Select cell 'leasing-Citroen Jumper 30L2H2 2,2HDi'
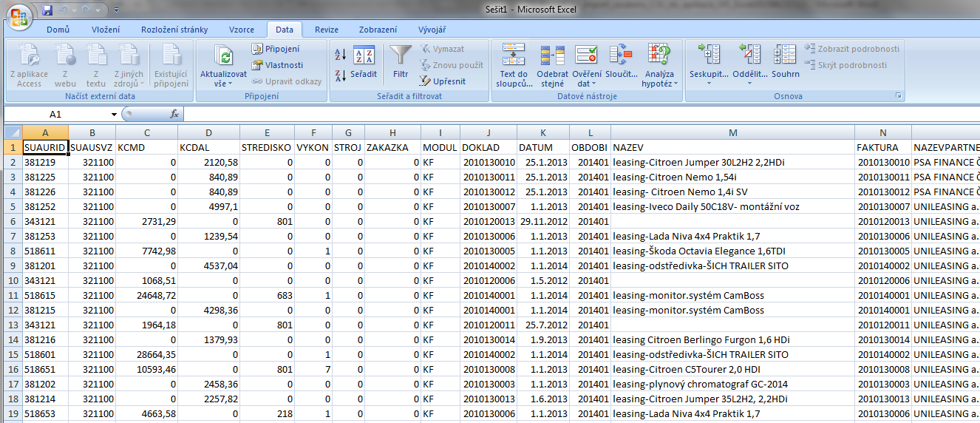This screenshot has width=980, height=423. [732, 162]
